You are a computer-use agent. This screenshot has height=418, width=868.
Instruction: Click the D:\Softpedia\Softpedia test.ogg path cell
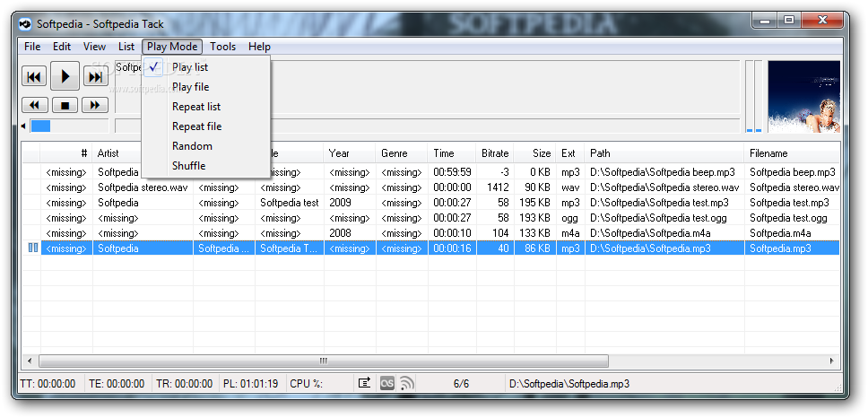658,218
